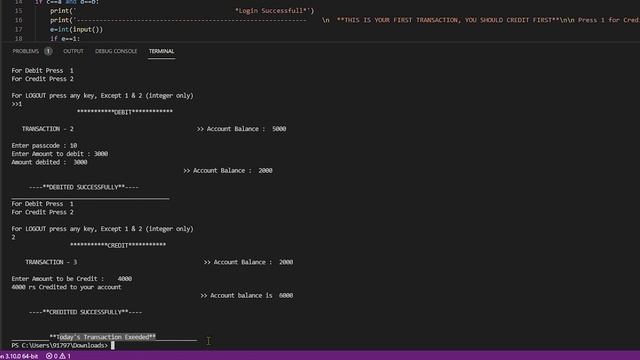
Task: Click code line 17 e=int(input())
Action: point(76,29)
